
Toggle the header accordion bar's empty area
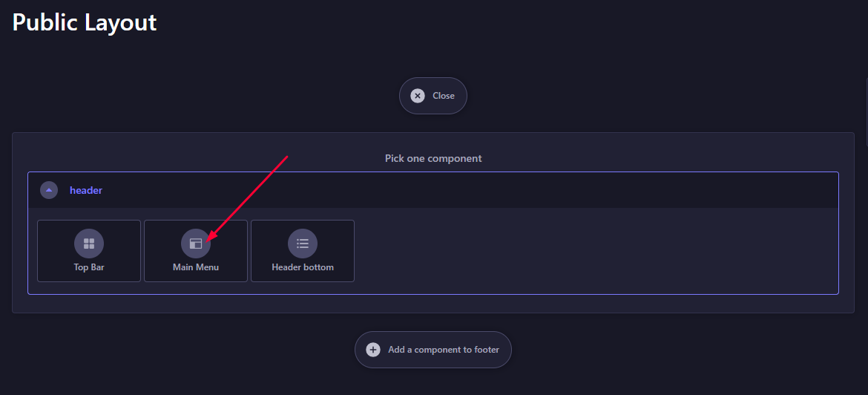click(470, 190)
